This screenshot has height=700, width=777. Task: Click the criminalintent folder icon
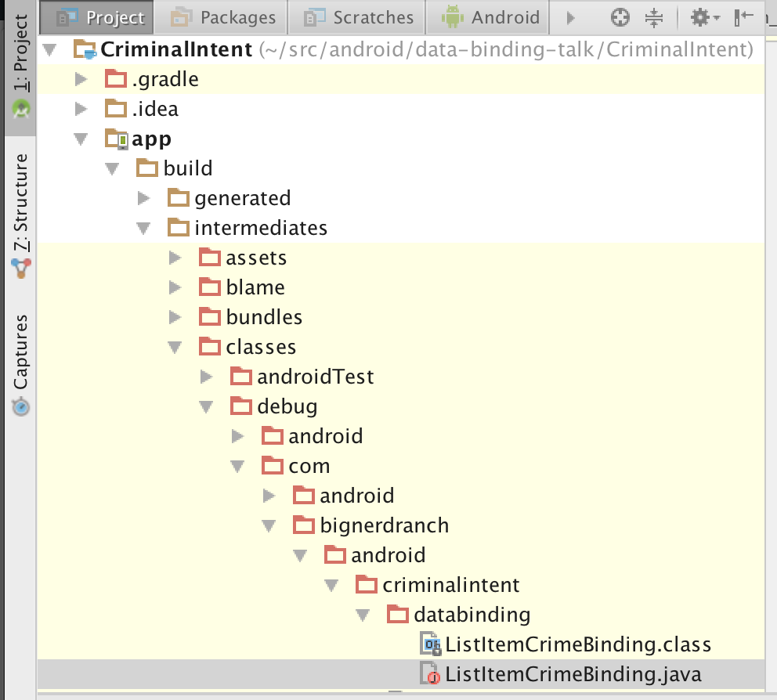coord(367,585)
